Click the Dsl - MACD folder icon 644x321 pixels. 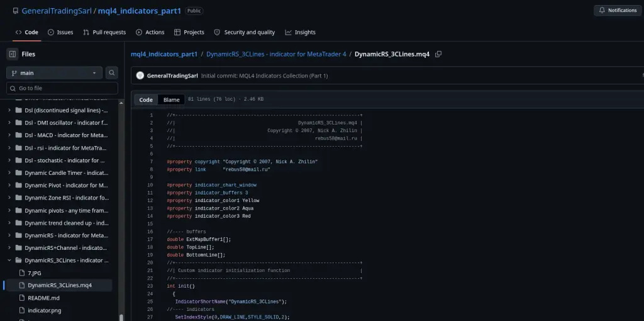[18, 135]
